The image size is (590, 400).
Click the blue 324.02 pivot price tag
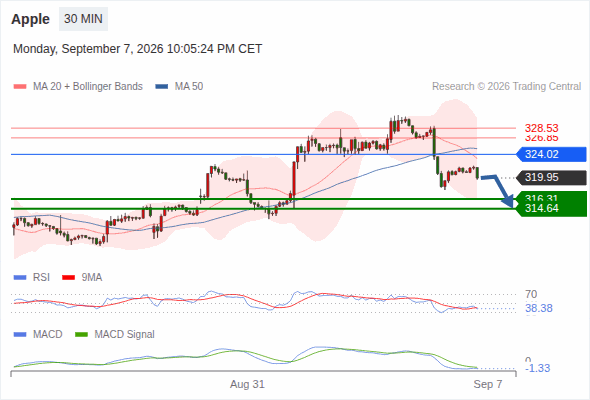pyautogui.click(x=551, y=154)
